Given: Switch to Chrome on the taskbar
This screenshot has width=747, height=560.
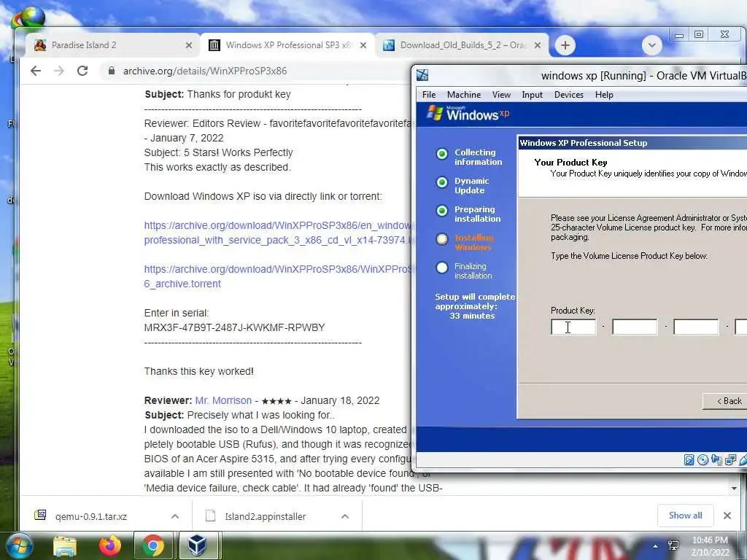Looking at the screenshot, I should pos(153,545).
